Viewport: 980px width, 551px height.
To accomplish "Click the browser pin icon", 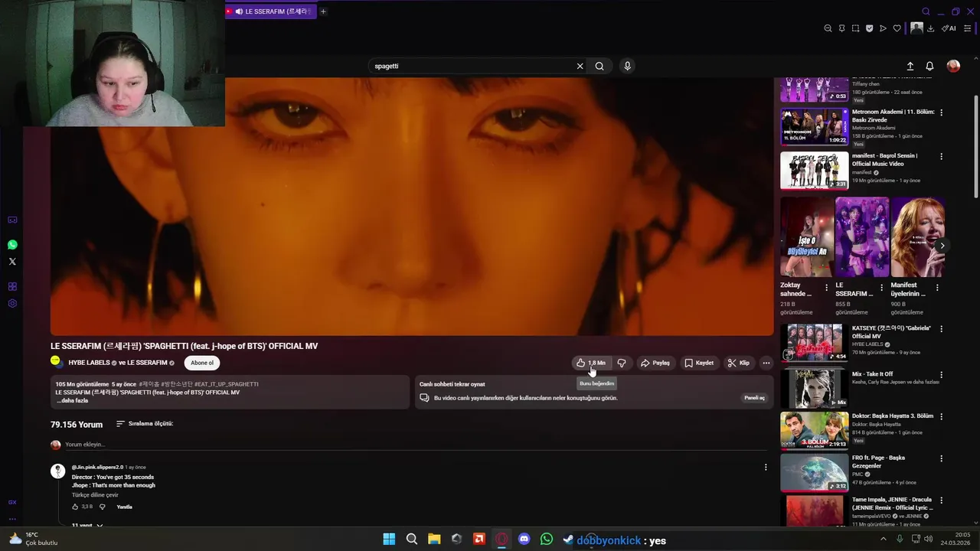I will (x=841, y=28).
